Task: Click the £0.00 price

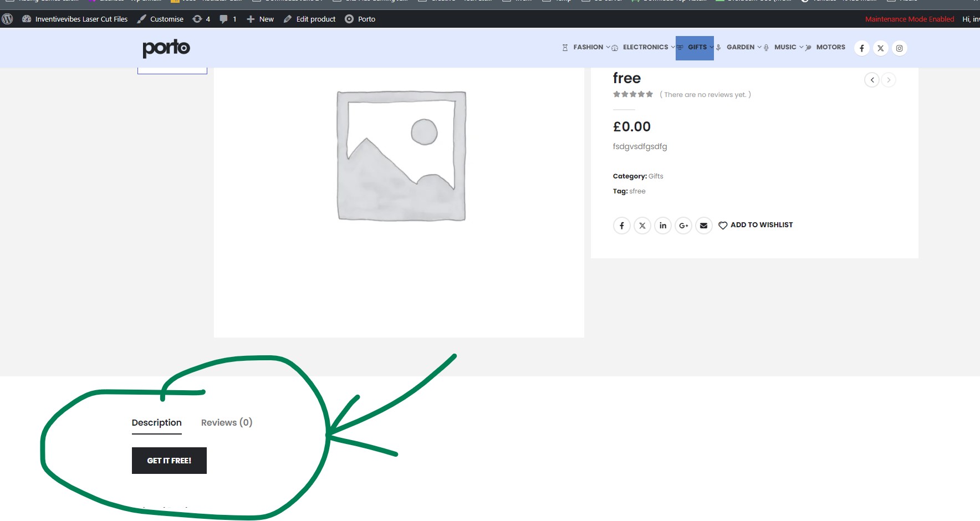Action: point(632,127)
